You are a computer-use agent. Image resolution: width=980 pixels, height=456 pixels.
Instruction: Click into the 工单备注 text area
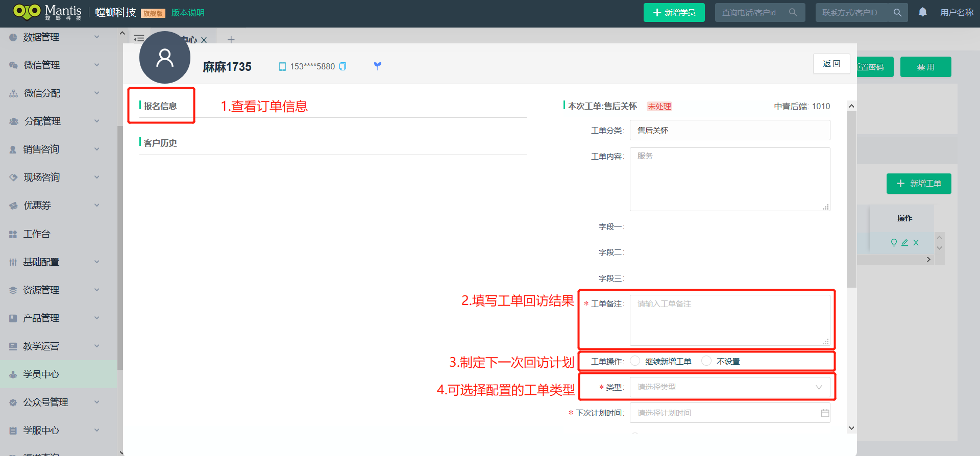(x=730, y=320)
